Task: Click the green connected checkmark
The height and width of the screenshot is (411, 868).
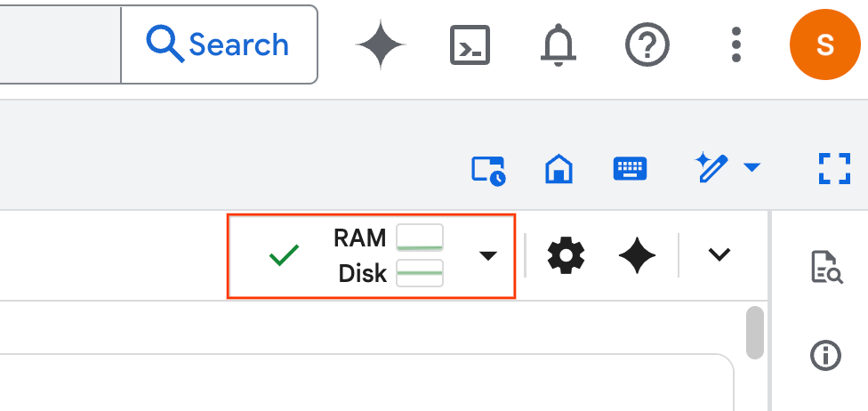Action: [284, 256]
